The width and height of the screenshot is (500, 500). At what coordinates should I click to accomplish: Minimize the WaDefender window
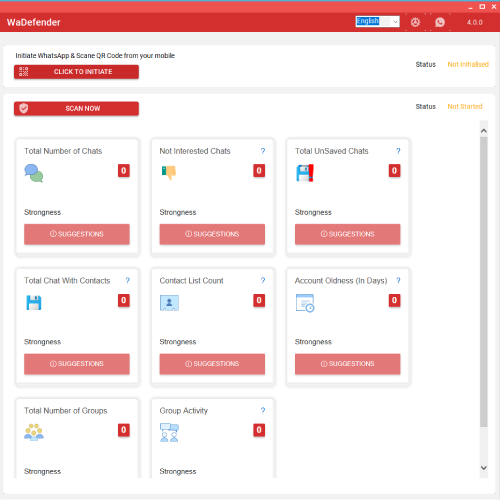tap(470, 7)
